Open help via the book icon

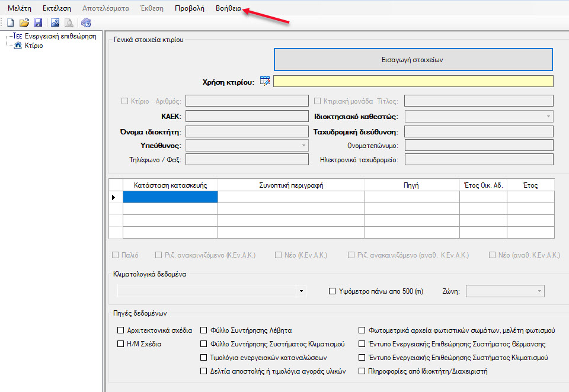[x=86, y=23]
